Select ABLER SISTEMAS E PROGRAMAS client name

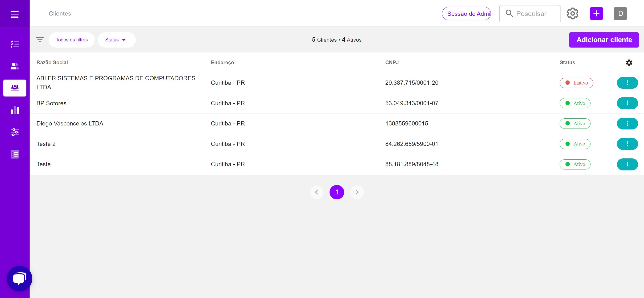(x=116, y=83)
